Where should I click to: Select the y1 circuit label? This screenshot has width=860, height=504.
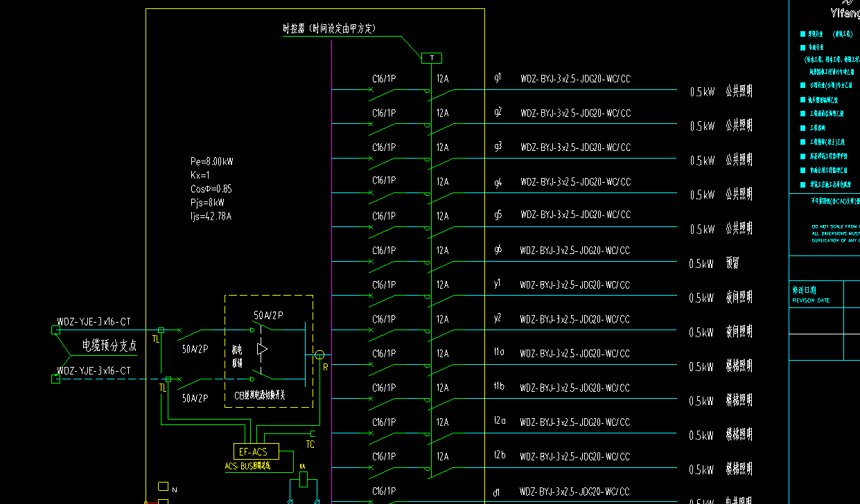coord(498,284)
